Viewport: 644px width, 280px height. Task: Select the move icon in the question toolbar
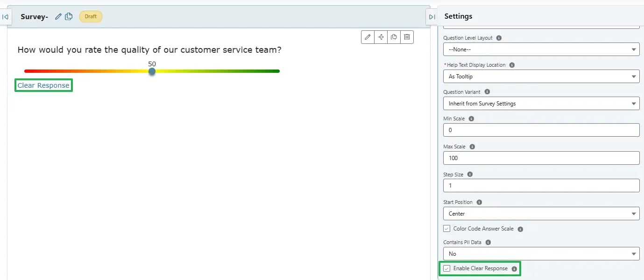coord(381,37)
